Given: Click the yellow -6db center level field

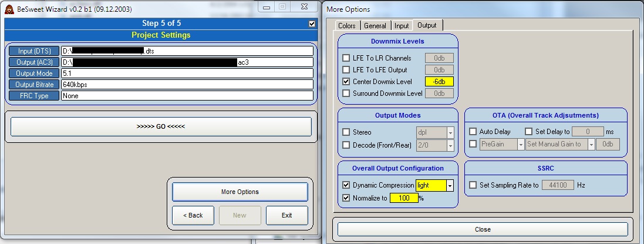Looking at the screenshot, I should (x=439, y=82).
